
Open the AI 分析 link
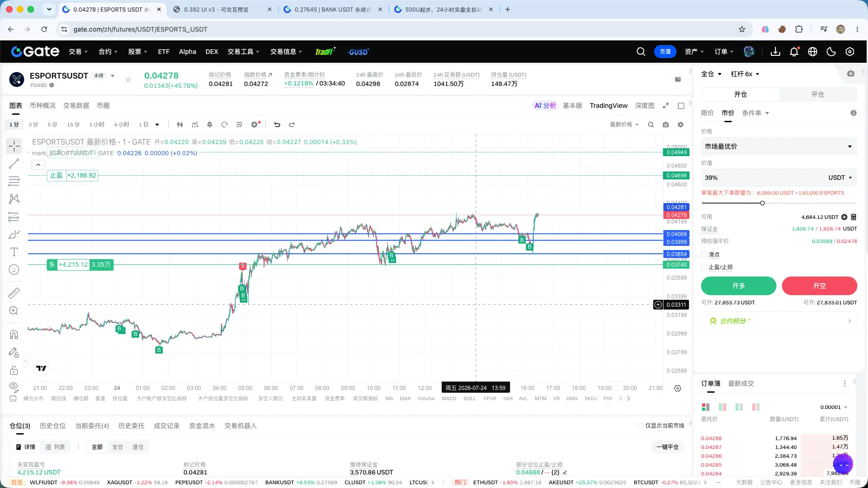coord(545,106)
